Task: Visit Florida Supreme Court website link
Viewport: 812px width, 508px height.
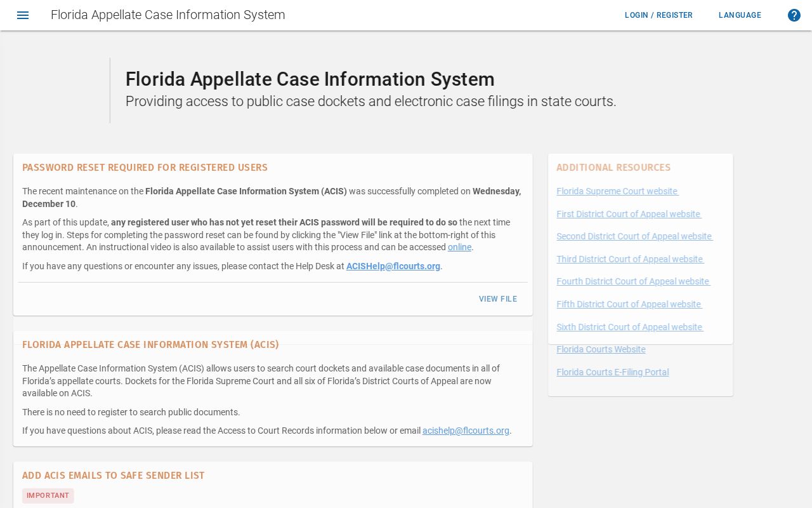Action: 617,191
